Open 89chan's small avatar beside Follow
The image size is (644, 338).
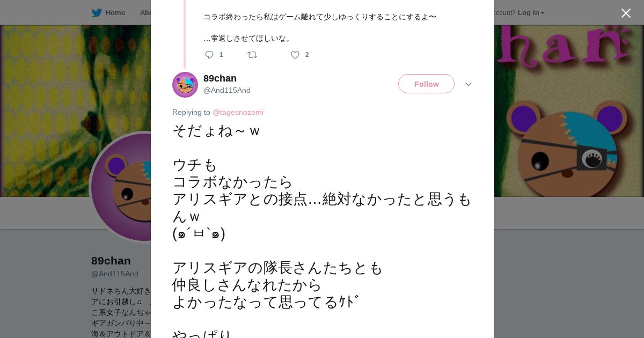coord(185,85)
